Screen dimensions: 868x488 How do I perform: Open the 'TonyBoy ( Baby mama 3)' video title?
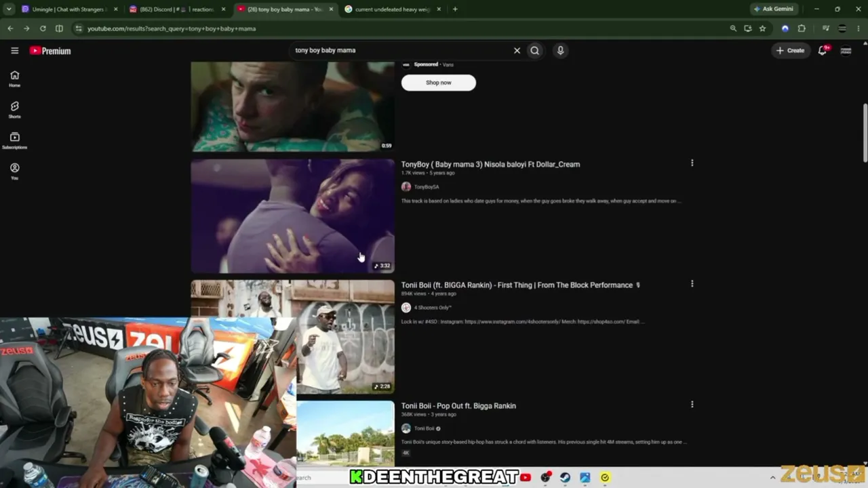(490, 164)
